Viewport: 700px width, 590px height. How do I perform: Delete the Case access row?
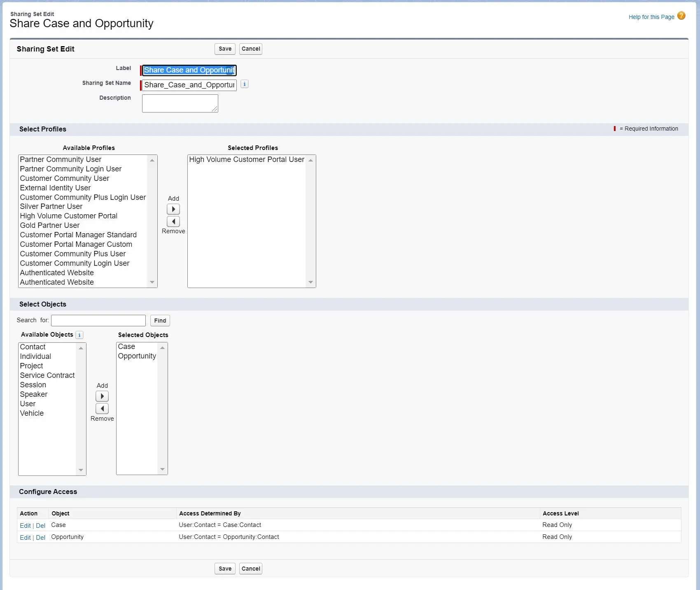pyautogui.click(x=40, y=525)
